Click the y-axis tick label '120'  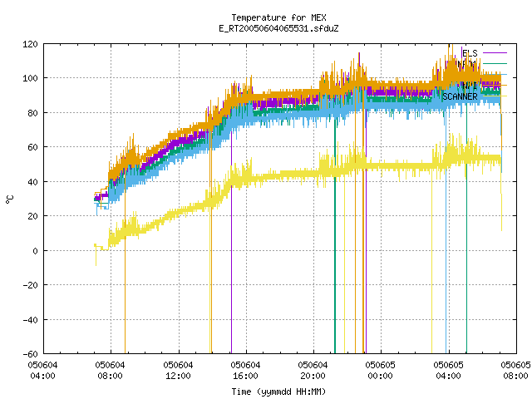click(30, 44)
